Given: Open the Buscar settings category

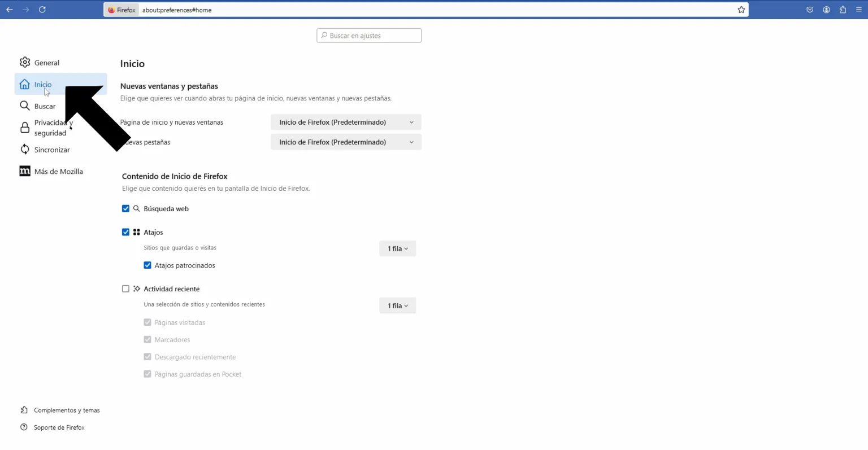Looking at the screenshot, I should [x=60, y=106].
